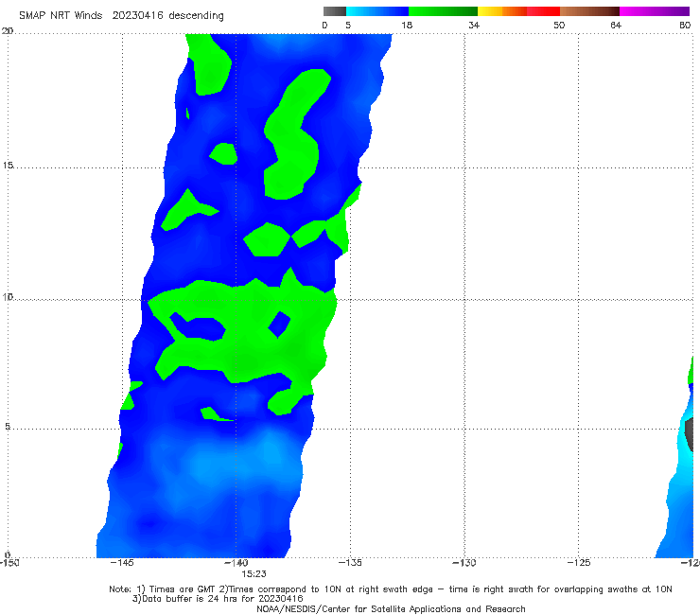Click the 'SMAP NRT Winds 20230416 descending' title
Image resolution: width=700 pixels, height=615 pixels.
[x=121, y=16]
